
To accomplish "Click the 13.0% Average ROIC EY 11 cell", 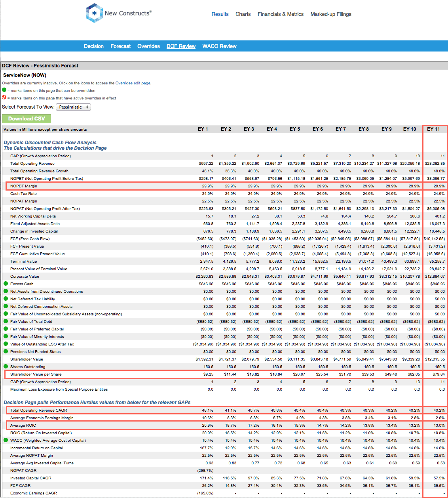I will (439, 425).
